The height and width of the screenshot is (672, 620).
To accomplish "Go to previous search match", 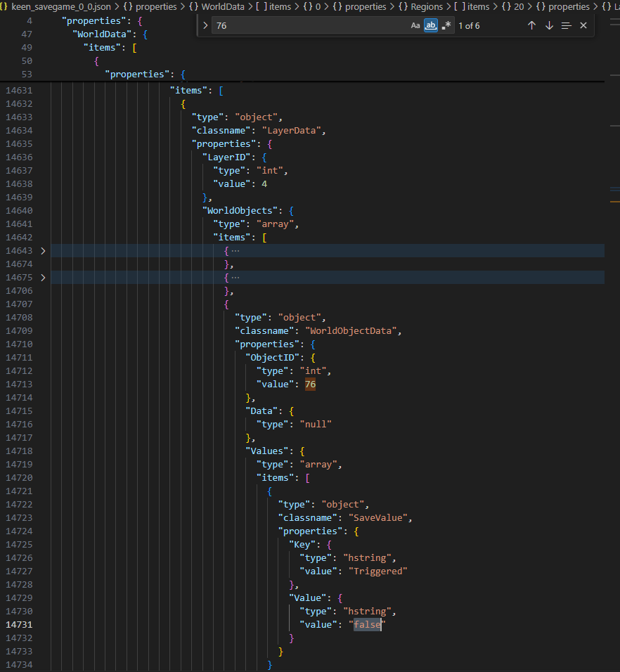I will (531, 26).
